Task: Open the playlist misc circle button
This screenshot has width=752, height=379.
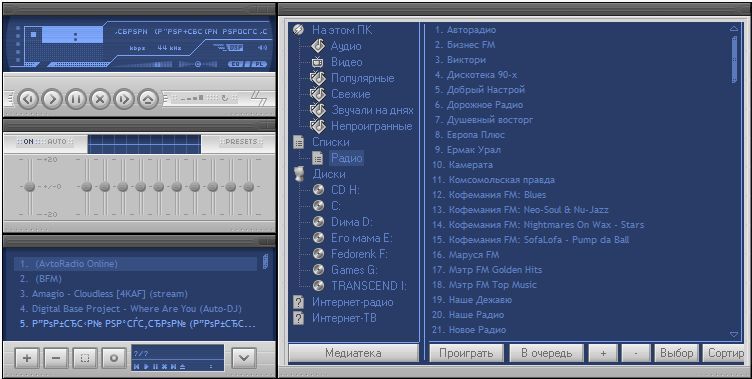Action: coord(114,358)
